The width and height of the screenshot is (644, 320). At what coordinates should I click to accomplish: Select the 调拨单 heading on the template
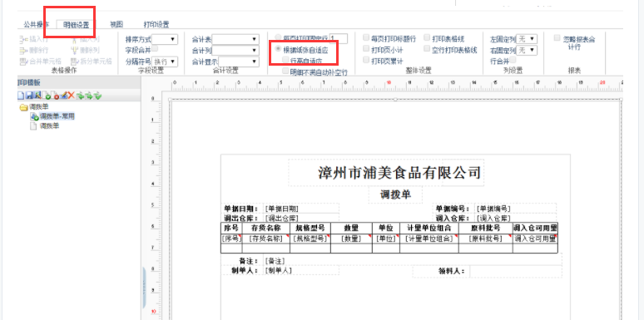[395, 194]
